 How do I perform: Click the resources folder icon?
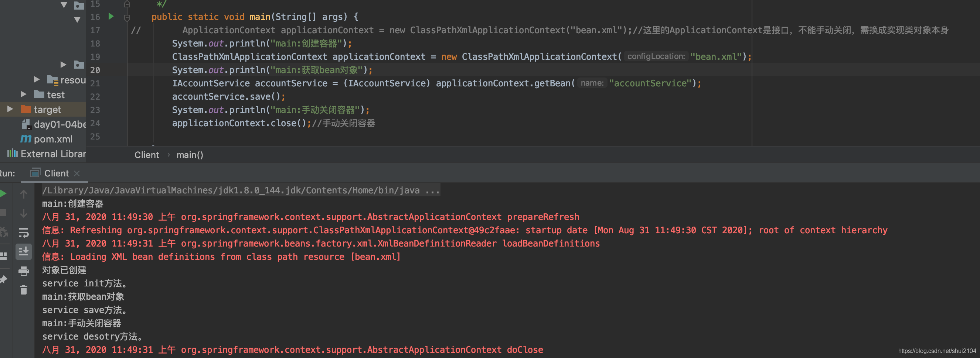click(x=52, y=80)
